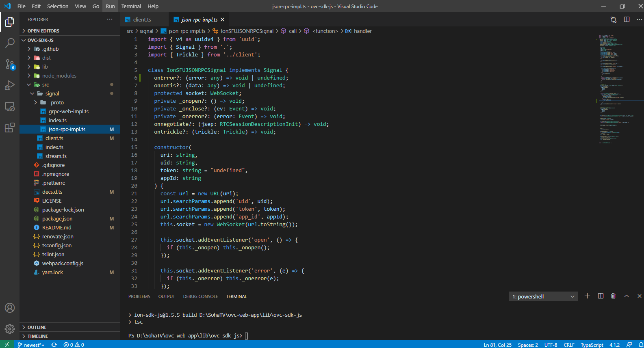
Task: Open webpack.config.js in the explorer
Action: point(70,263)
